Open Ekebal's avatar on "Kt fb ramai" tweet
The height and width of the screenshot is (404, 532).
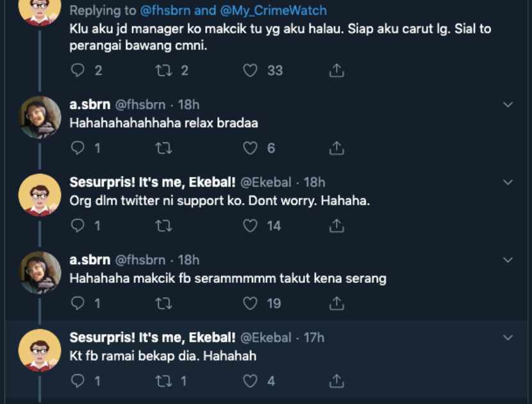click(40, 350)
